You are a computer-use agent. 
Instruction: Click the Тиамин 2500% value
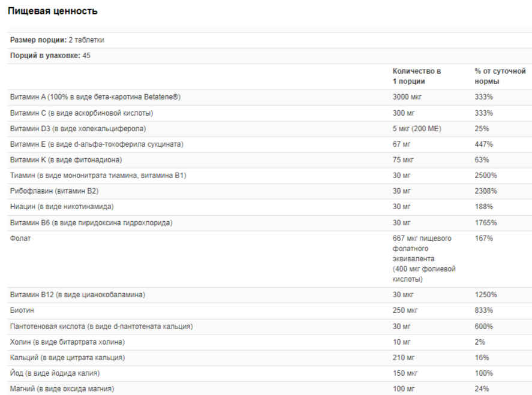pyautogui.click(x=486, y=176)
